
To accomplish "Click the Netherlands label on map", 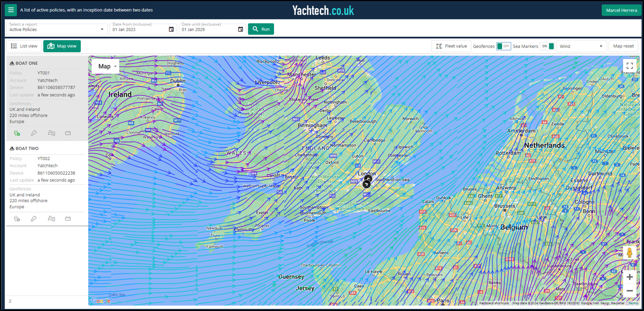I will (544, 145).
